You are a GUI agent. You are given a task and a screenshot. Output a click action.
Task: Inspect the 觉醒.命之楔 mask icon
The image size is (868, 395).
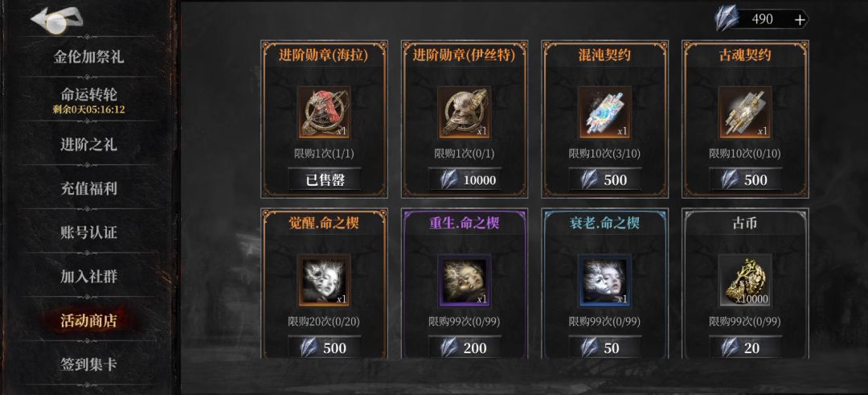[x=324, y=280]
